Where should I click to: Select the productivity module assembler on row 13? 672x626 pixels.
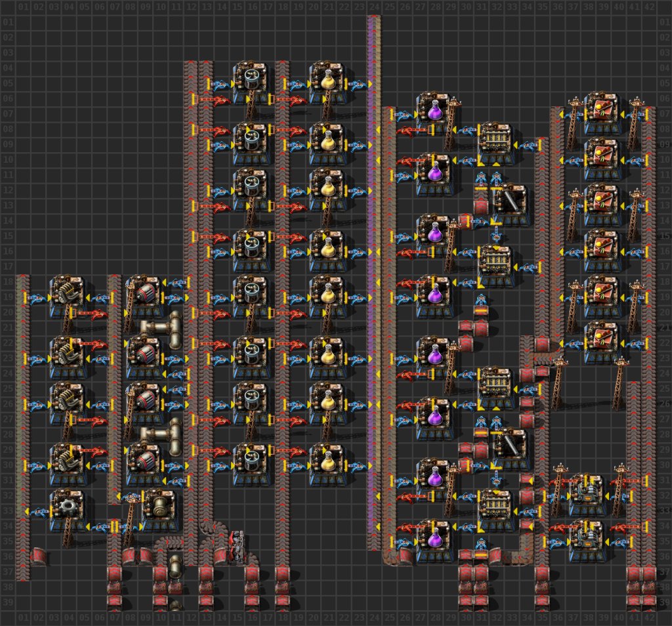[604, 205]
